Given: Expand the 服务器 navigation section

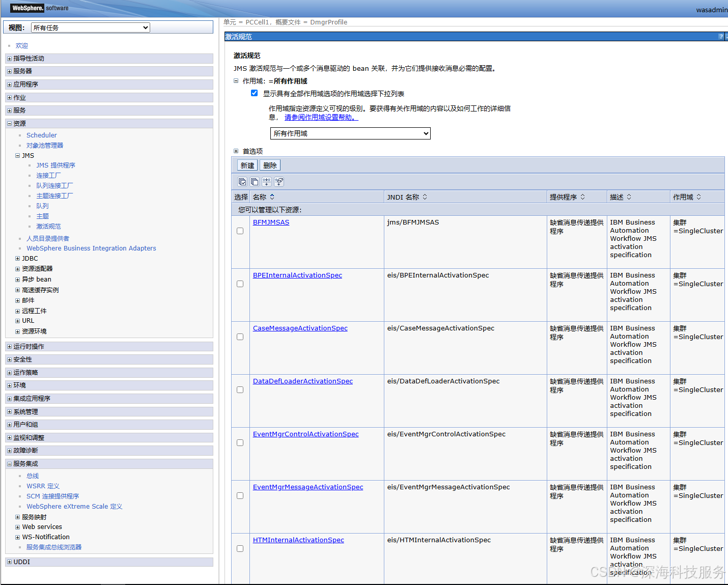Looking at the screenshot, I should point(9,71).
